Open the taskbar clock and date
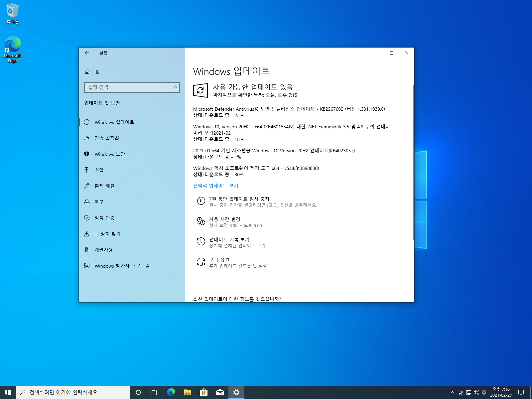The image size is (532, 399). tap(501, 392)
